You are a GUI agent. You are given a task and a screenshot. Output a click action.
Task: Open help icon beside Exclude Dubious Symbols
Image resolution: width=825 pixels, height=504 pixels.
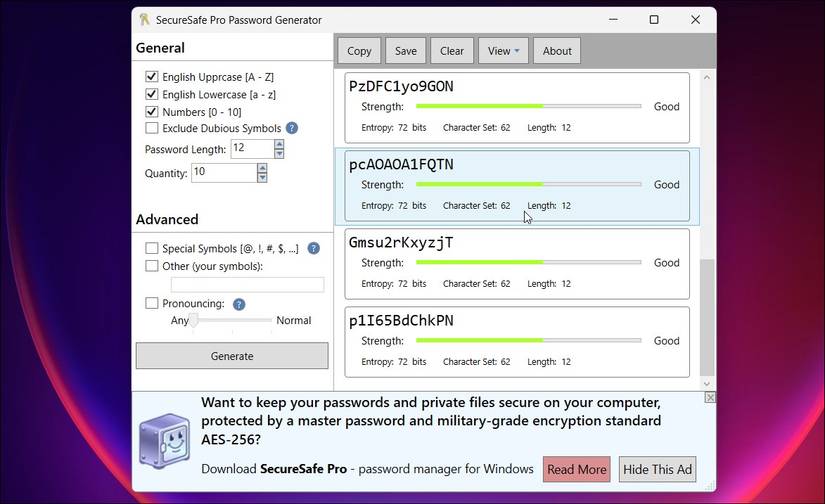292,128
